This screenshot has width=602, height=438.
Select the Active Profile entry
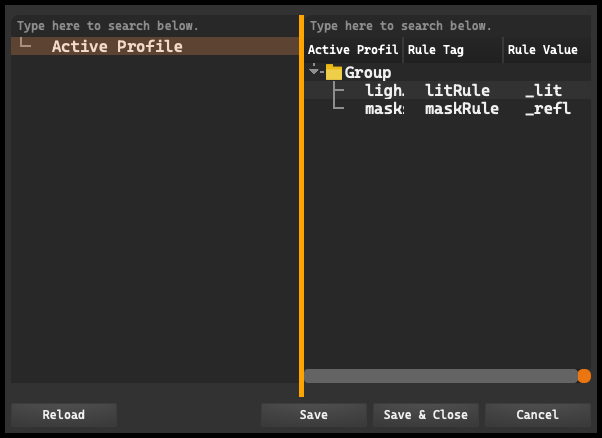coord(155,46)
